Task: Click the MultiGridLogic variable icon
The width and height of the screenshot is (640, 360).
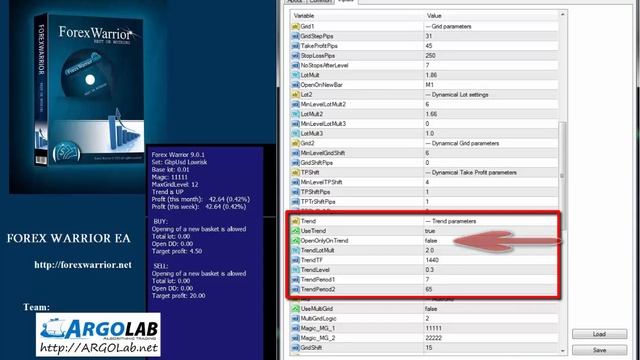Action: tap(295, 319)
